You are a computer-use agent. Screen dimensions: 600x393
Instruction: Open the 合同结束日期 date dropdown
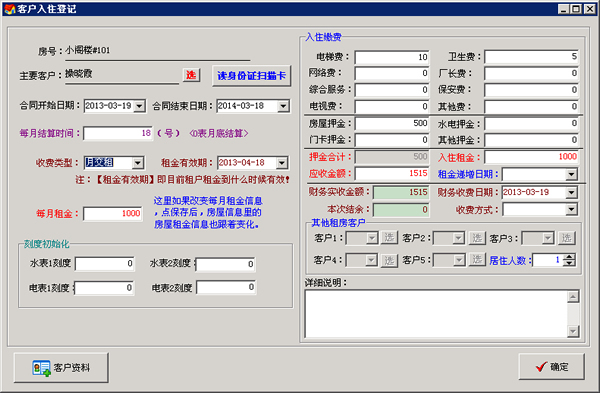pos(283,106)
